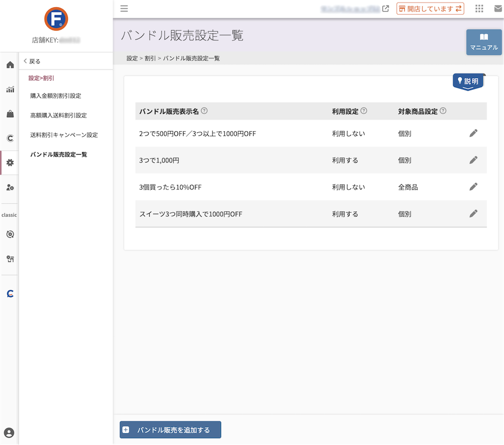Click the 3個買ったら10%OFF bundle name
The image size is (504, 445).
(x=170, y=187)
